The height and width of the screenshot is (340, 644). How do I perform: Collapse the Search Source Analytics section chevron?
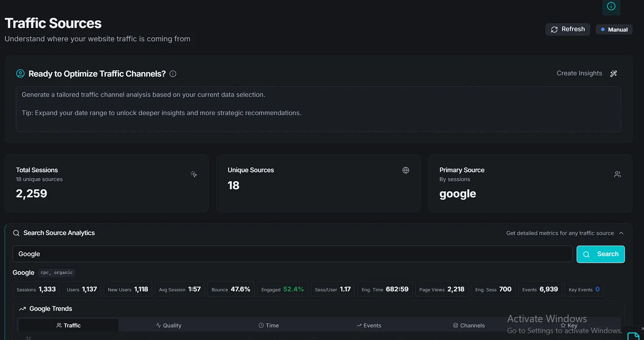pos(621,233)
